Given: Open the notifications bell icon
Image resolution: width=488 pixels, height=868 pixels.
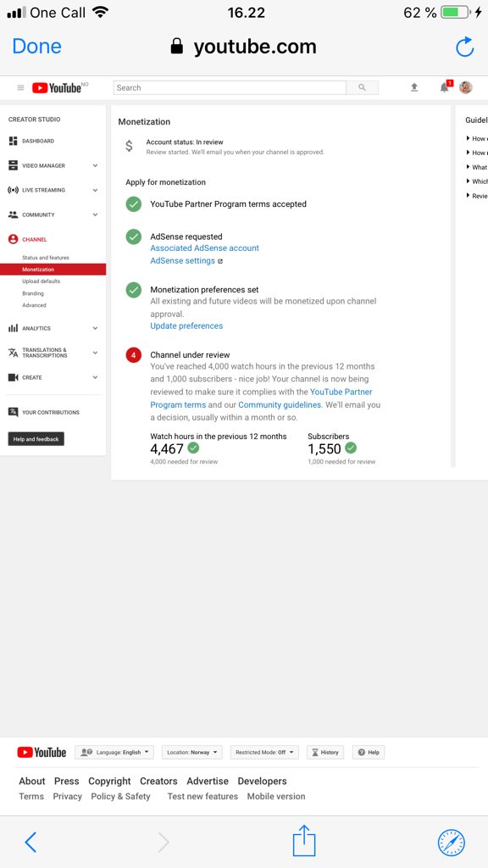Looking at the screenshot, I should [444, 87].
